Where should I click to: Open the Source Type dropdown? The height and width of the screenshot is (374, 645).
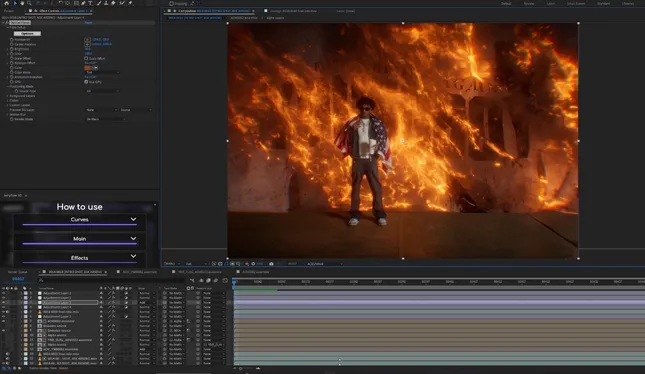[102, 91]
